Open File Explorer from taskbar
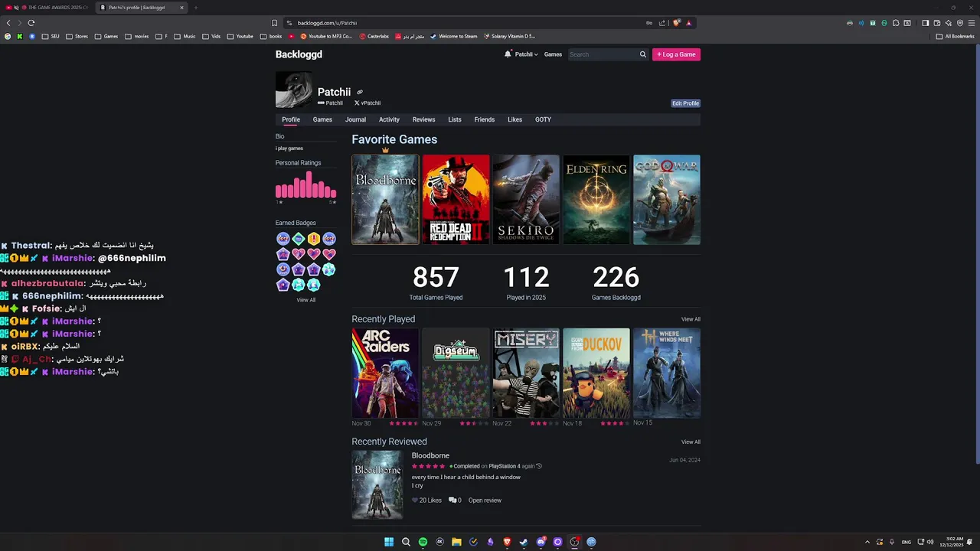This screenshot has height=551, width=980. coord(456,542)
